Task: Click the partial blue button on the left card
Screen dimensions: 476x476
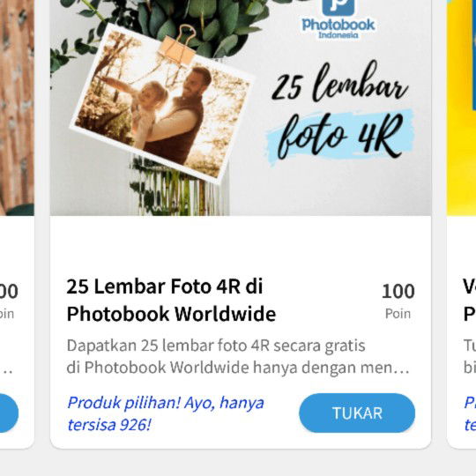Action: pyautogui.click(x=9, y=413)
